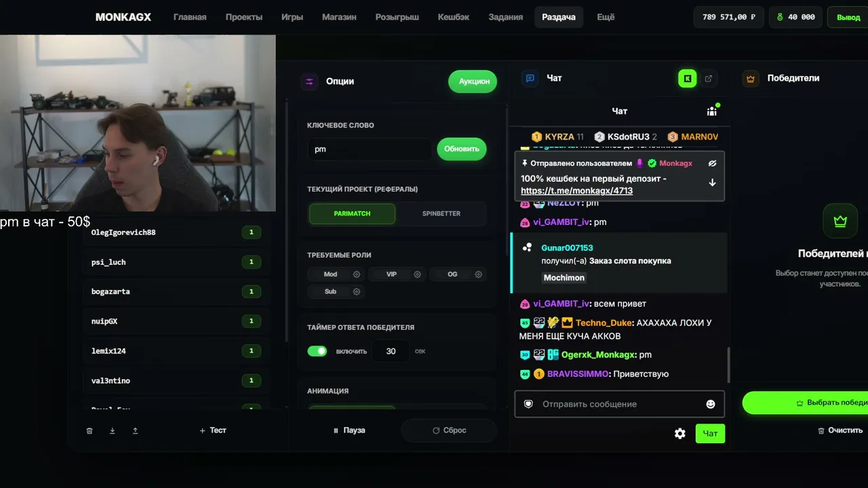Open settings gear for VIP role
This screenshot has width=868, height=488.
pyautogui.click(x=418, y=274)
